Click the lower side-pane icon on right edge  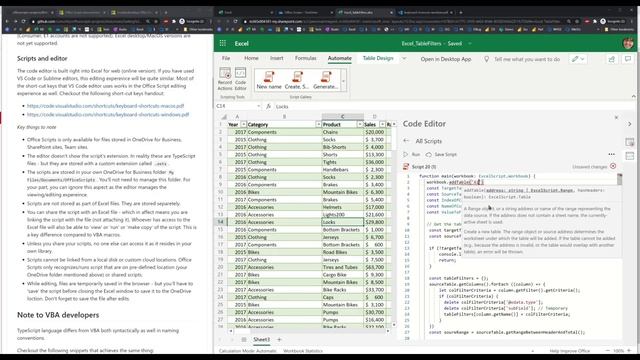(x=630, y=156)
